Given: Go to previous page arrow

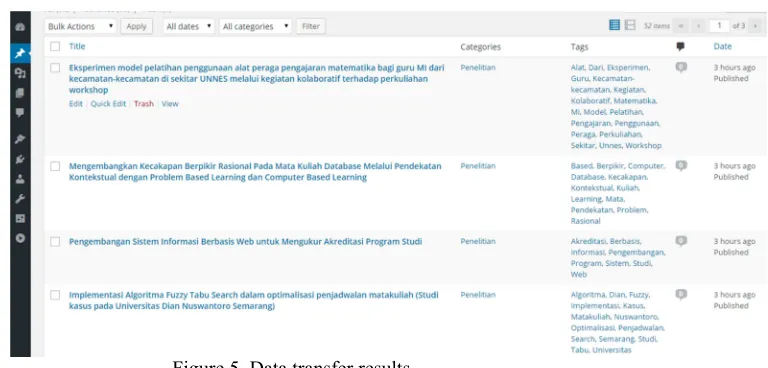Looking at the screenshot, I should (x=698, y=25).
